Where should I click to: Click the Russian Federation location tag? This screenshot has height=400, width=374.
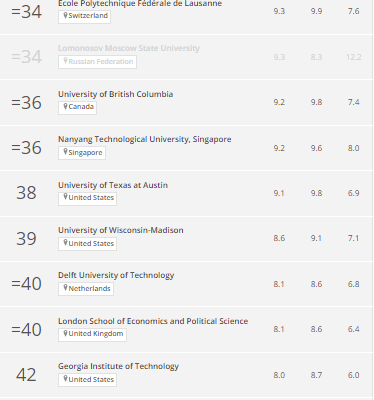tap(97, 62)
